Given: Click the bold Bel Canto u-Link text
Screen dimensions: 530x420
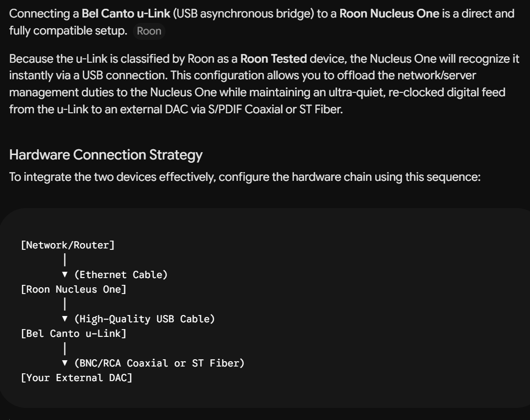Looking at the screenshot, I should tap(126, 14).
